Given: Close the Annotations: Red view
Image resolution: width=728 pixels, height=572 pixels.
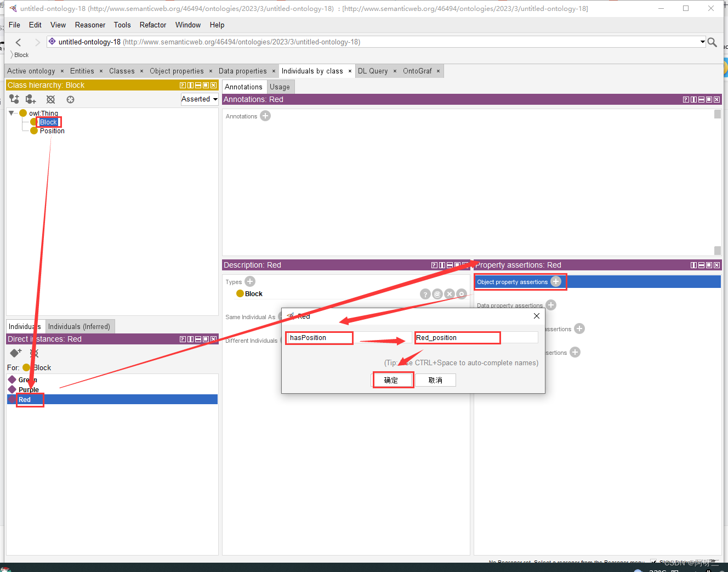Looking at the screenshot, I should point(716,99).
